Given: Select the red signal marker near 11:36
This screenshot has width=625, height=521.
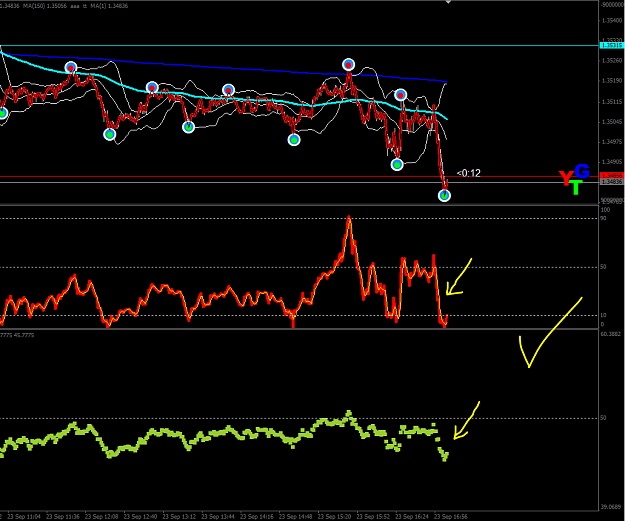Looking at the screenshot, I should pos(71,68).
